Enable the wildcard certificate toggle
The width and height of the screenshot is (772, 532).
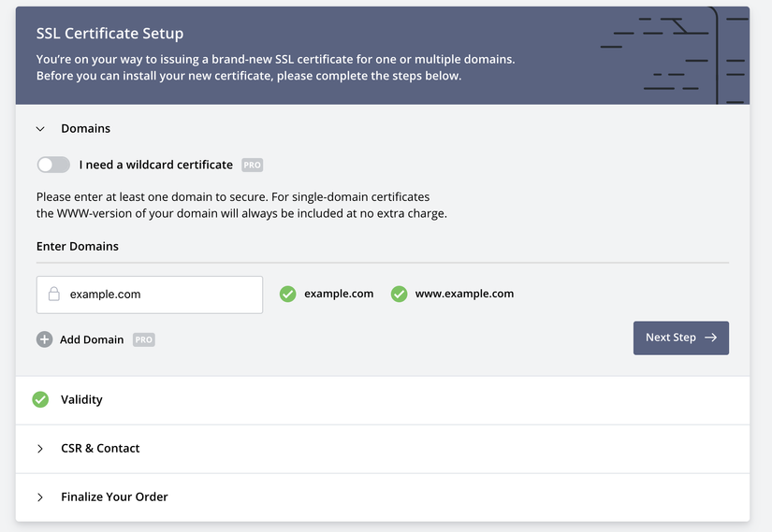[53, 165]
